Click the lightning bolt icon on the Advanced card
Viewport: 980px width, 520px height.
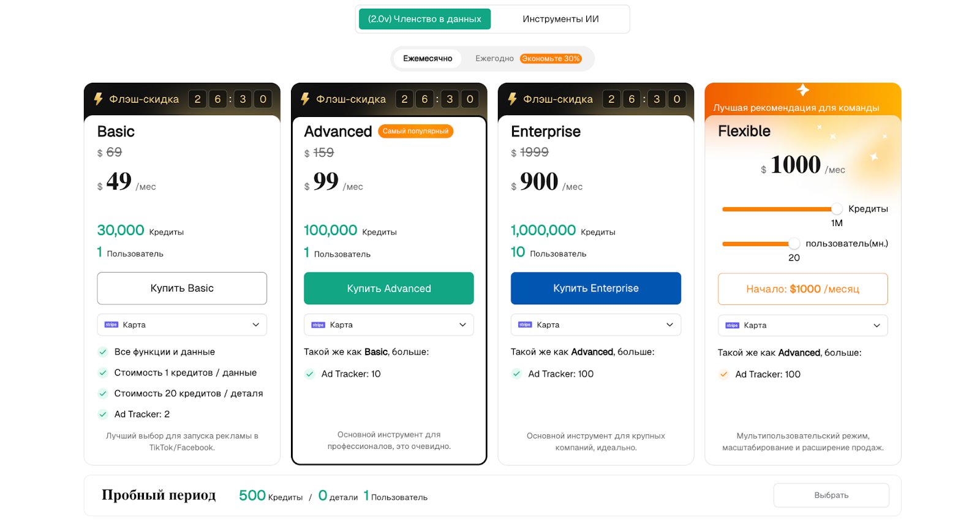pyautogui.click(x=305, y=99)
